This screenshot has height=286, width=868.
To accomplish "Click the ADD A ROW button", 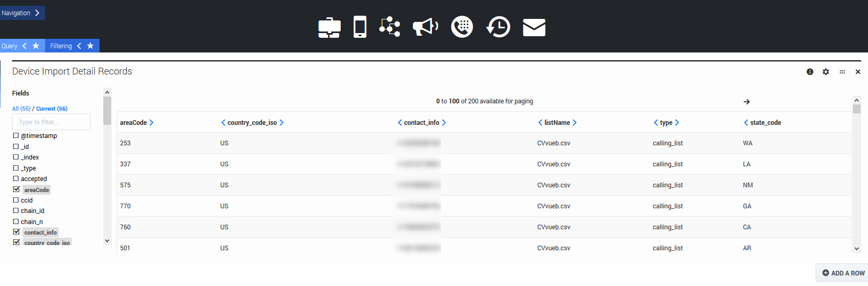I will click(x=843, y=273).
